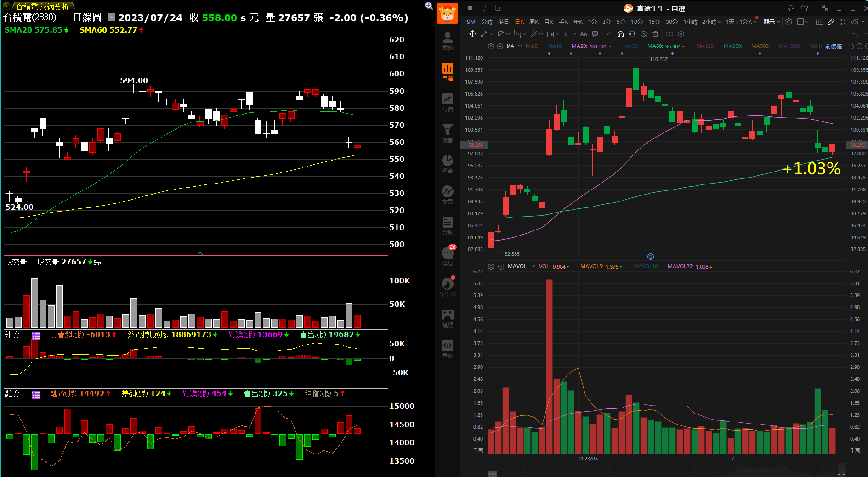Open the 前復權 adjustment dropdown
This screenshot has width=868, height=477.
[x=833, y=46]
